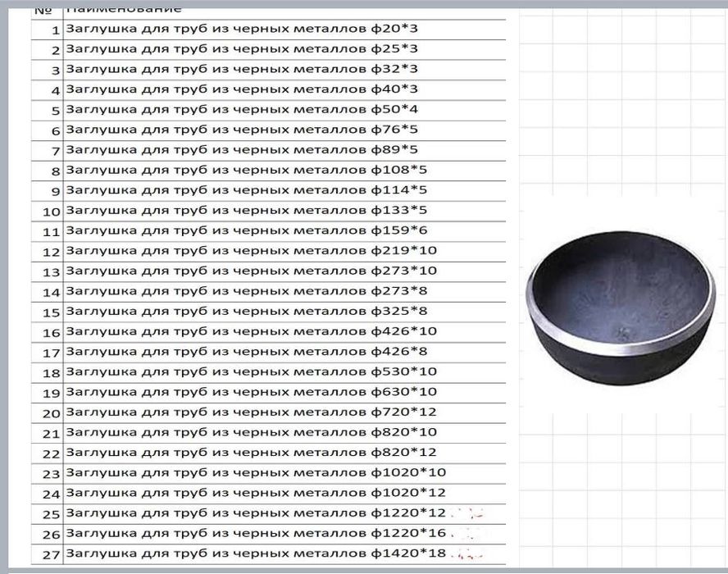This screenshot has width=728, height=574.
Task: Click the ф1220*12 entry
Action: [x=284, y=515]
